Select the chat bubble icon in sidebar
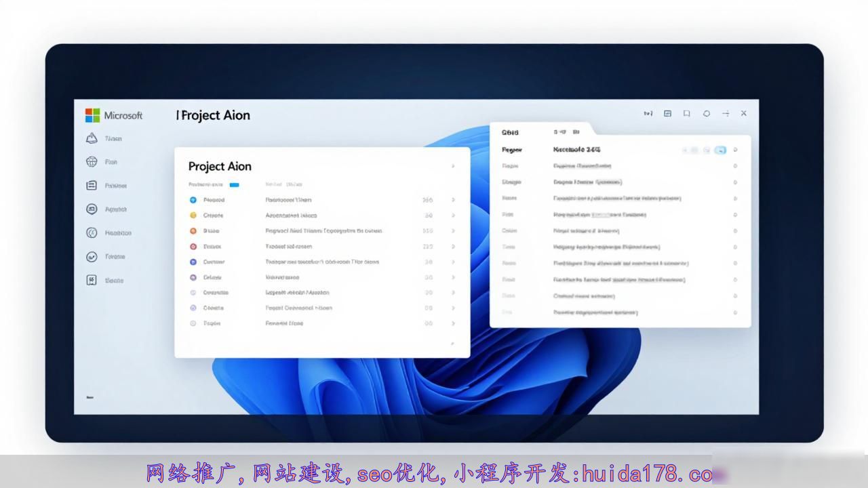868x488 pixels. pos(92,209)
